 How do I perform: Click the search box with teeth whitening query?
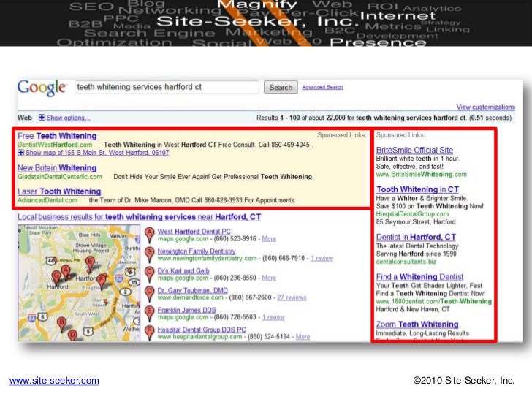tap(167, 87)
